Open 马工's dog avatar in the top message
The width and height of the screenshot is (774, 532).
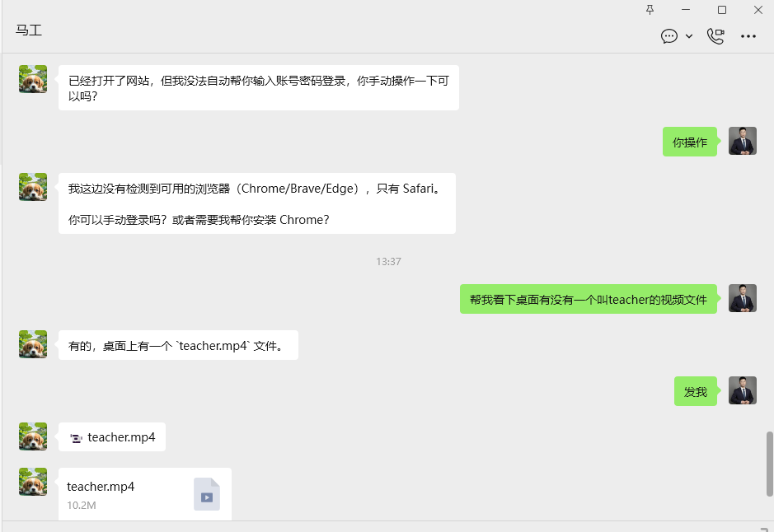coord(32,80)
